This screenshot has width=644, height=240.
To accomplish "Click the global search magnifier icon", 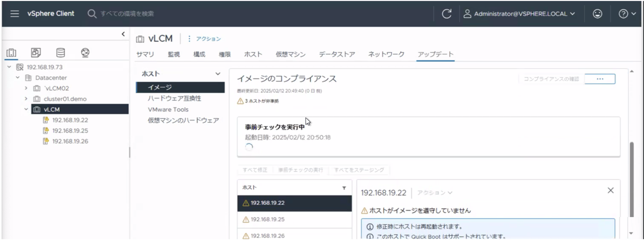I will point(92,13).
